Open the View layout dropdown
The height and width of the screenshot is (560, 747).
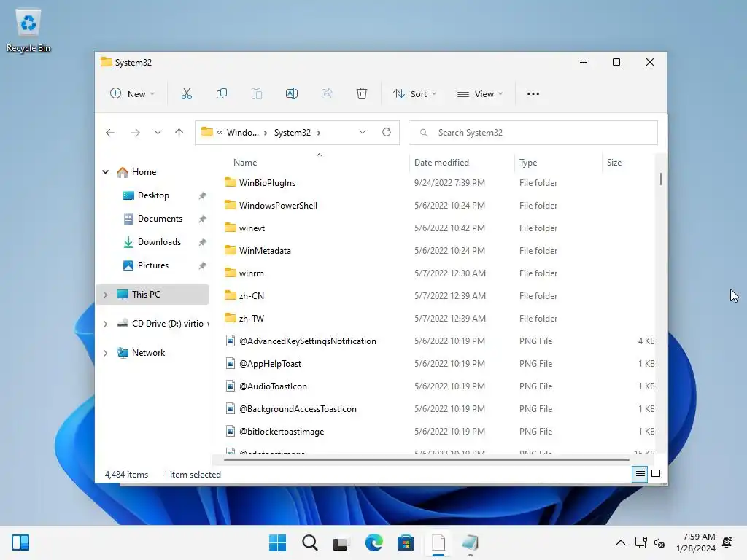[480, 94]
